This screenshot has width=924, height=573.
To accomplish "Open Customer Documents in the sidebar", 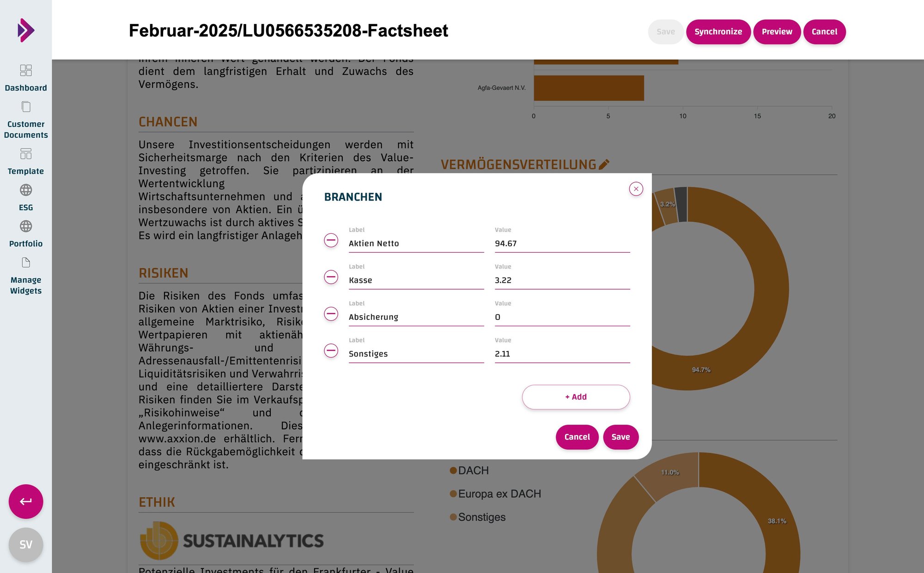I will tap(26, 118).
